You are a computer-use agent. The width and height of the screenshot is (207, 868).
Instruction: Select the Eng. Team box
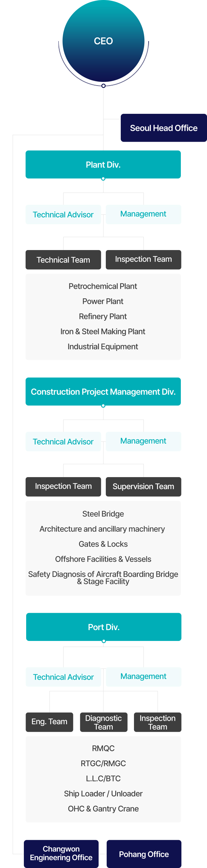(x=49, y=722)
